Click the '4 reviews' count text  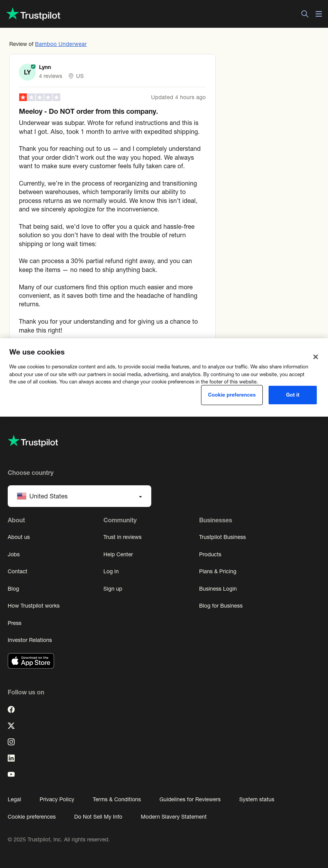point(51,76)
